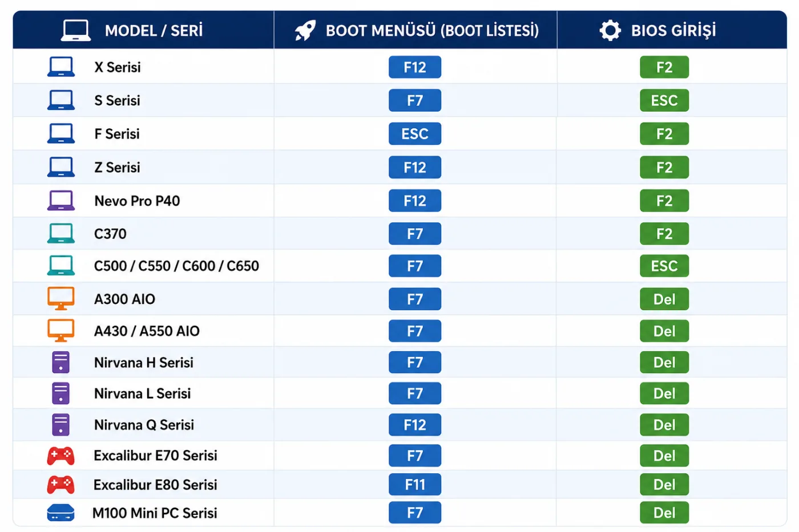Click the teal laptop icon for C370
The width and height of the screenshot is (799, 532).
point(61,233)
